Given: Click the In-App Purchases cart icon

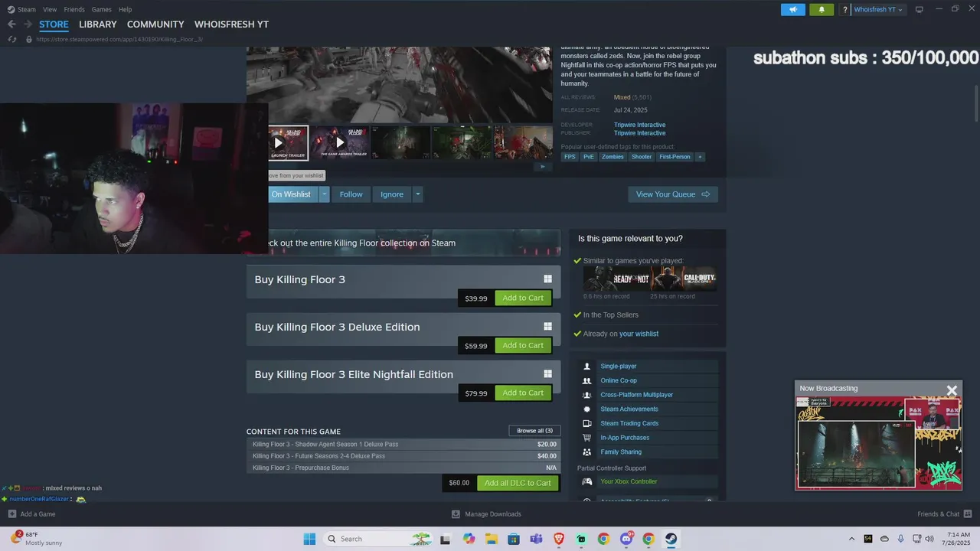Looking at the screenshot, I should coord(586,438).
